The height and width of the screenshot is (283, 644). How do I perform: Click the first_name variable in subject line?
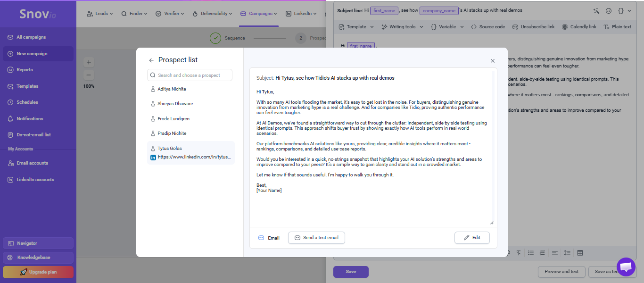[x=384, y=10]
